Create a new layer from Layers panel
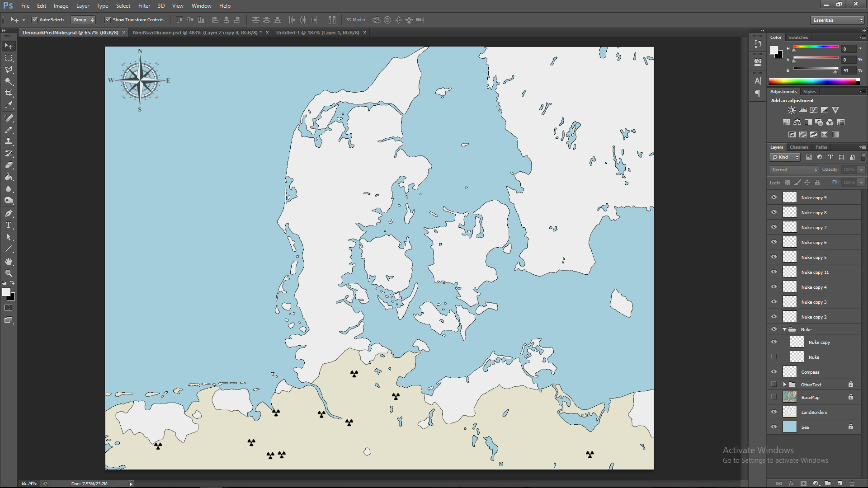The width and height of the screenshot is (868, 488). click(840, 483)
